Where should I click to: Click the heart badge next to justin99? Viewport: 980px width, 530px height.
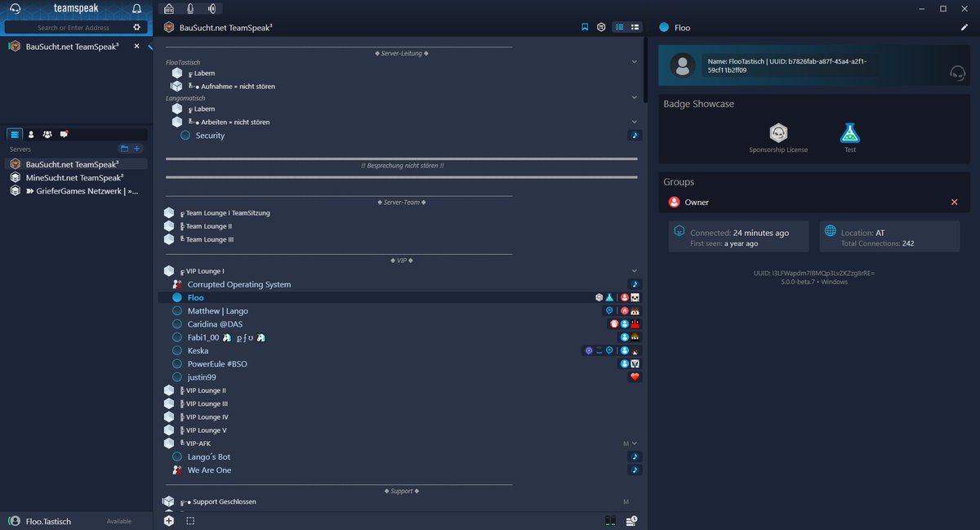tap(635, 377)
